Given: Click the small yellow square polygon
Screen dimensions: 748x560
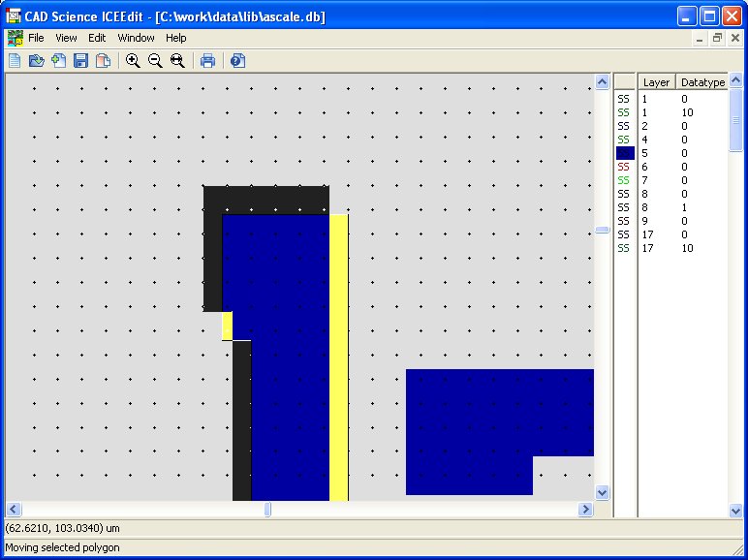Looking at the screenshot, I should click(x=228, y=326).
